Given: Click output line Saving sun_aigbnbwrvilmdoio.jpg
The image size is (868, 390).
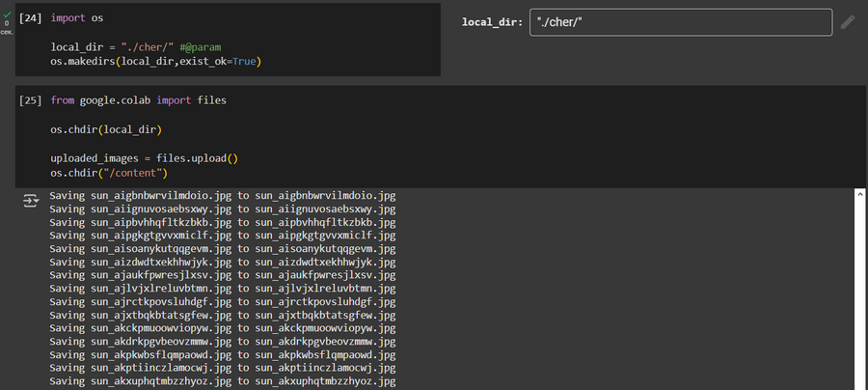Looking at the screenshot, I should coord(223,196).
